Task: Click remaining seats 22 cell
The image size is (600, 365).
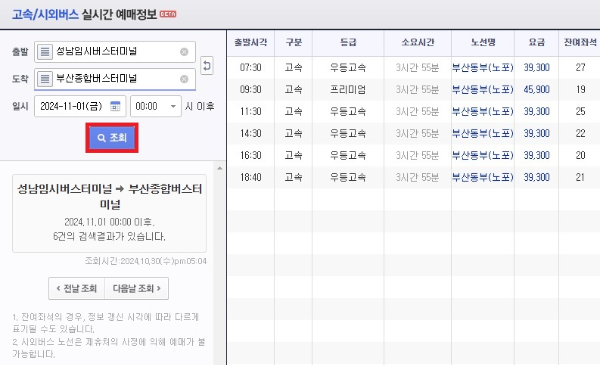Action: [580, 134]
